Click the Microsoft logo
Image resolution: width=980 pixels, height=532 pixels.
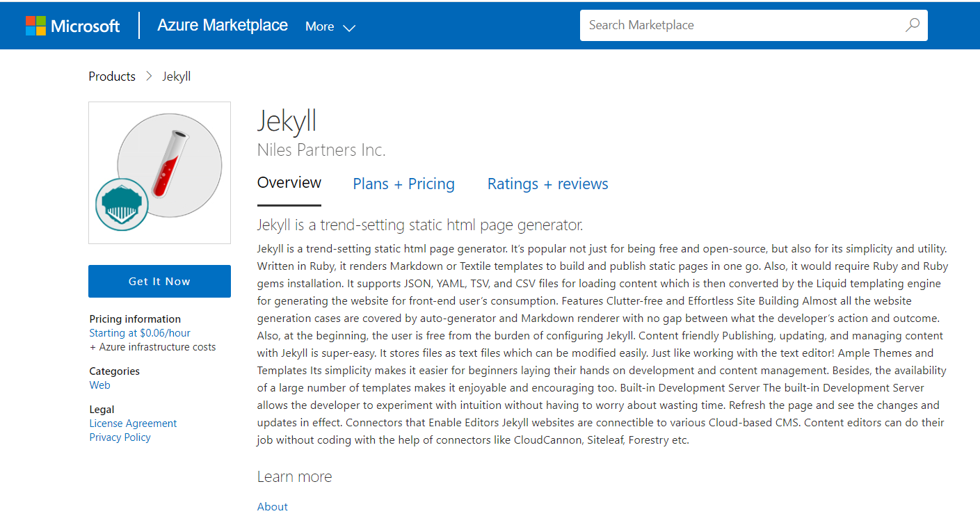[x=72, y=25]
